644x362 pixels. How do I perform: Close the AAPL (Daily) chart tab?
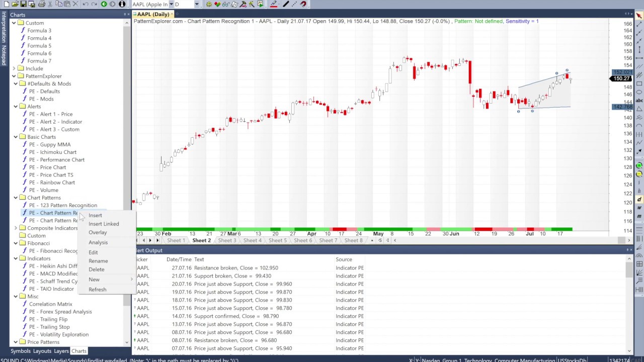point(172,14)
